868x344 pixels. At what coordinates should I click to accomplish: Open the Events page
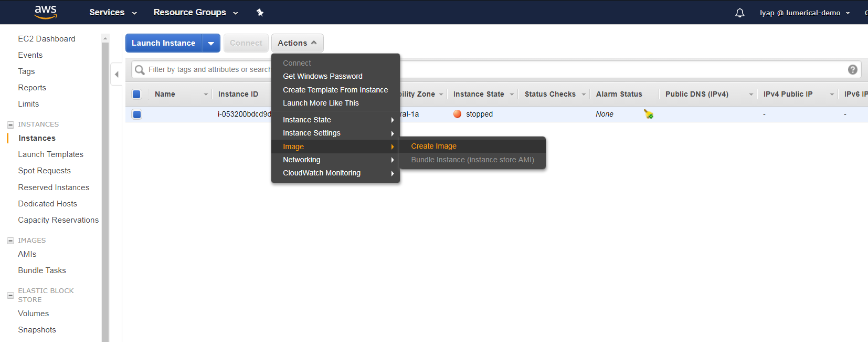tap(30, 55)
